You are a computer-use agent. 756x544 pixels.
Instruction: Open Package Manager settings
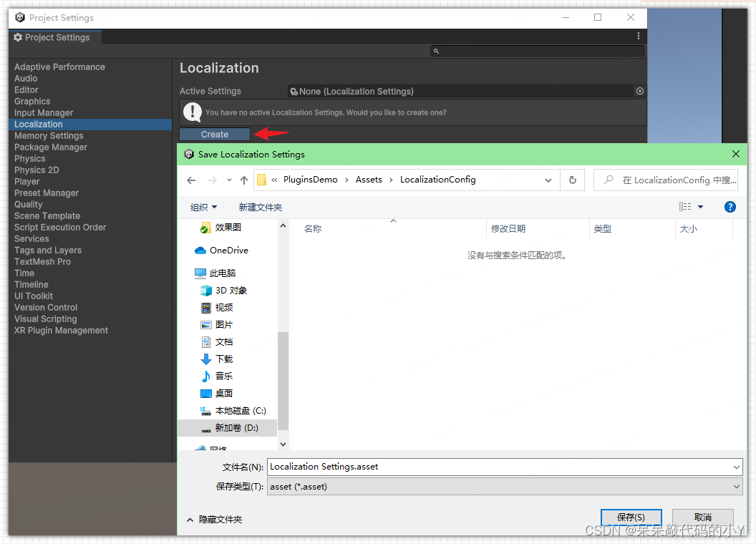click(51, 147)
